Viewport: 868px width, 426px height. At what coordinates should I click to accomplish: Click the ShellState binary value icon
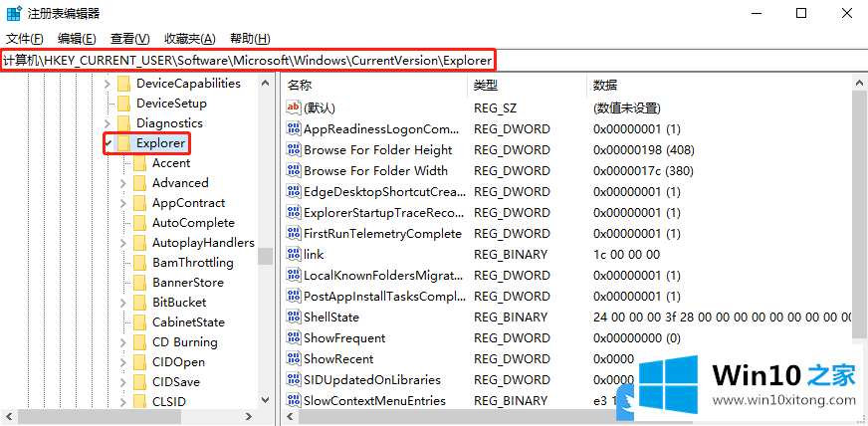[x=294, y=317]
